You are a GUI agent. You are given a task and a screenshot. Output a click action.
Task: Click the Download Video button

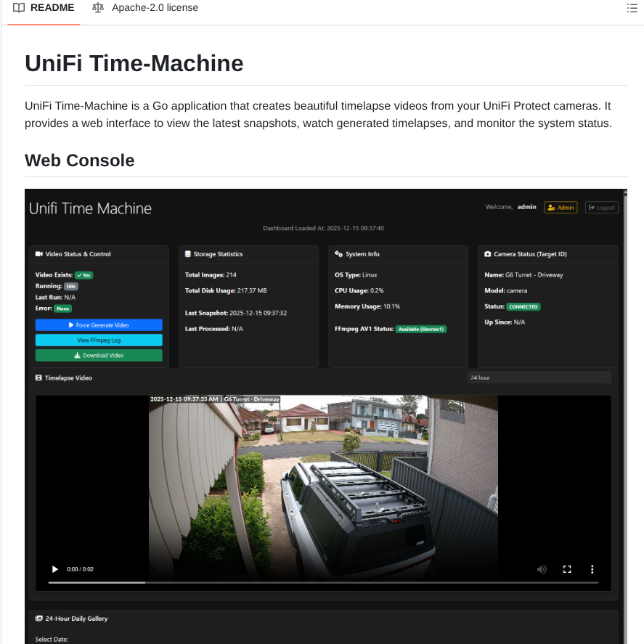[x=97, y=355]
